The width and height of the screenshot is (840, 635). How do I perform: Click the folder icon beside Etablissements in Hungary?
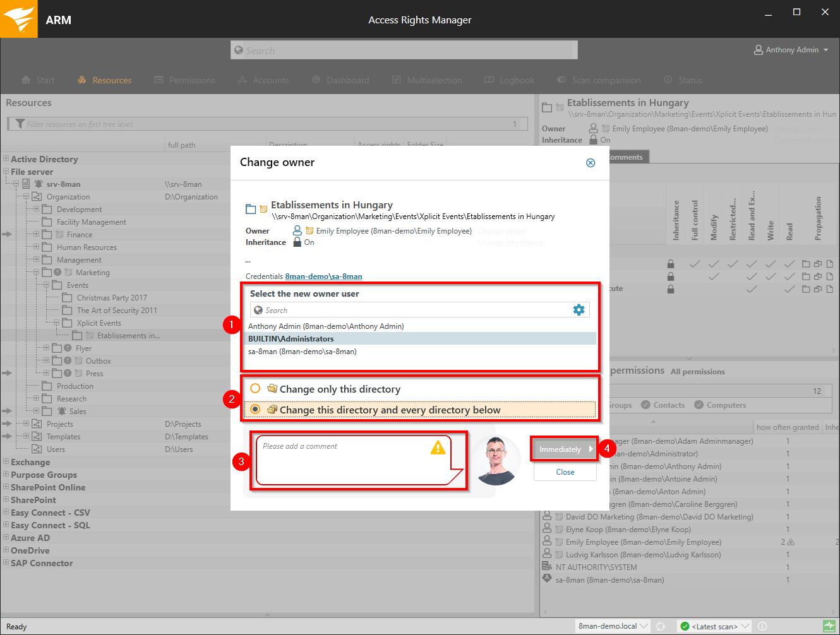click(x=250, y=209)
